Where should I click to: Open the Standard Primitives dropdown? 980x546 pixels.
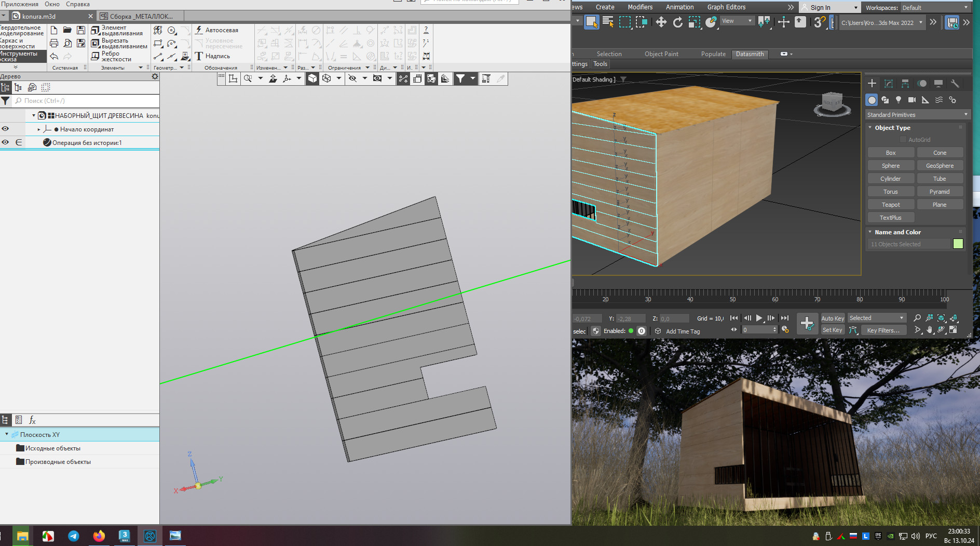pos(917,115)
